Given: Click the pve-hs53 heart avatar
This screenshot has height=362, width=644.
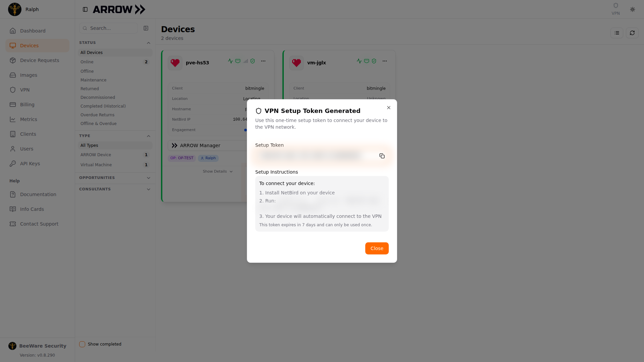Looking at the screenshot, I should (x=175, y=63).
